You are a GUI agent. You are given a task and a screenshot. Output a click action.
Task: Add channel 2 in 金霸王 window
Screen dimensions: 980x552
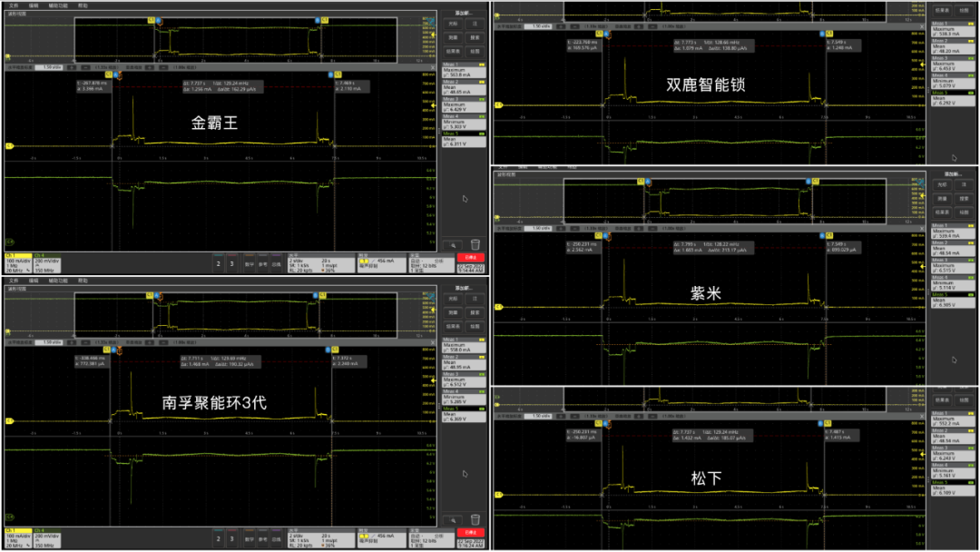(x=218, y=263)
